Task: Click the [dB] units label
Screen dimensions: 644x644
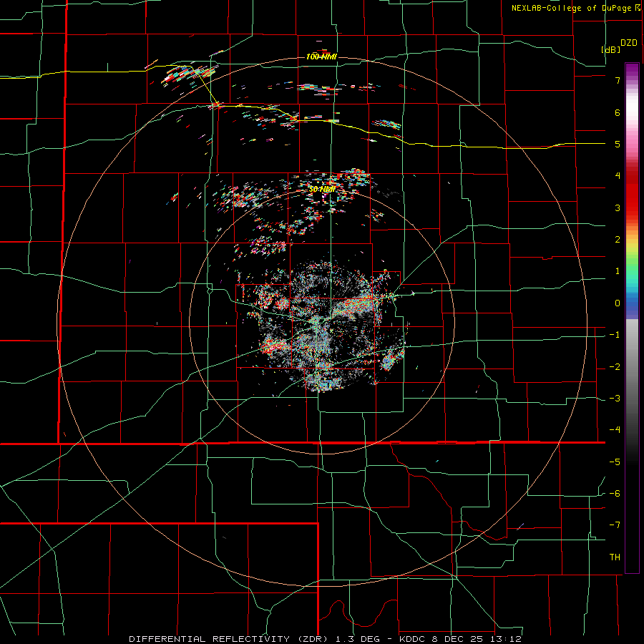Action: coord(610,49)
